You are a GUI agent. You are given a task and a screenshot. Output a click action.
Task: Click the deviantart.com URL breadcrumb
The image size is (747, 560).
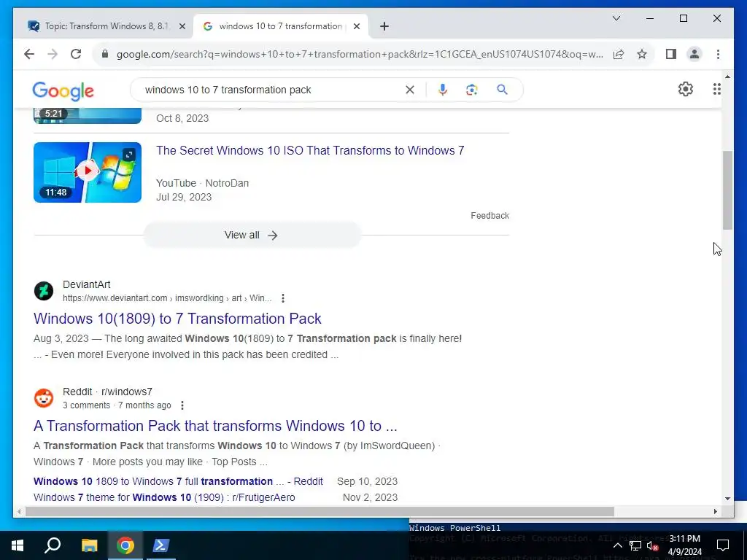[x=167, y=298]
